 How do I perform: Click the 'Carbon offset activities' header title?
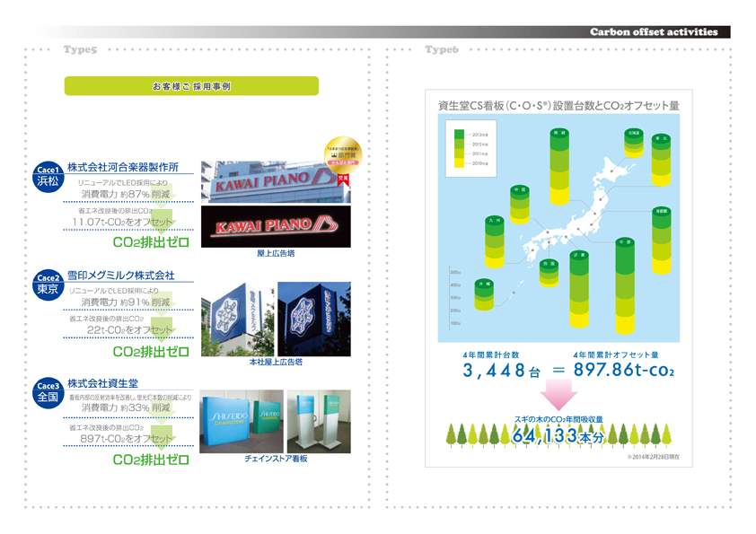[x=654, y=31]
